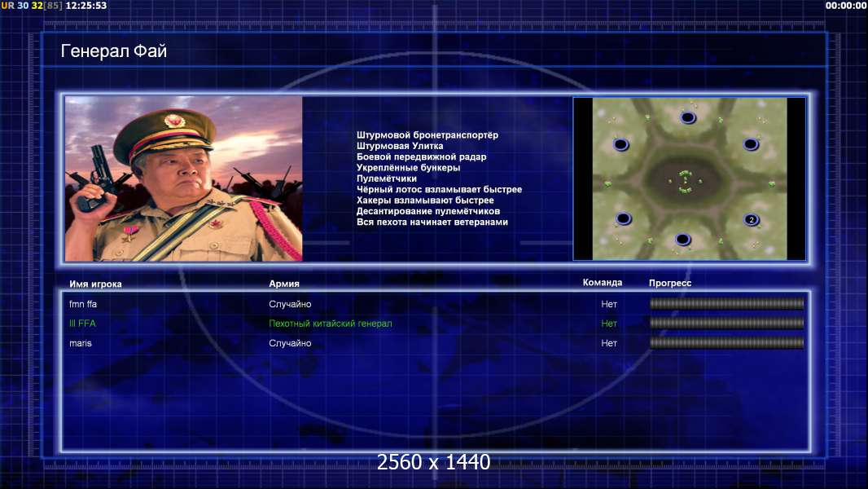868x489 pixels.
Task: Click the "Генерал Фай" title
Action: pyautogui.click(x=113, y=51)
